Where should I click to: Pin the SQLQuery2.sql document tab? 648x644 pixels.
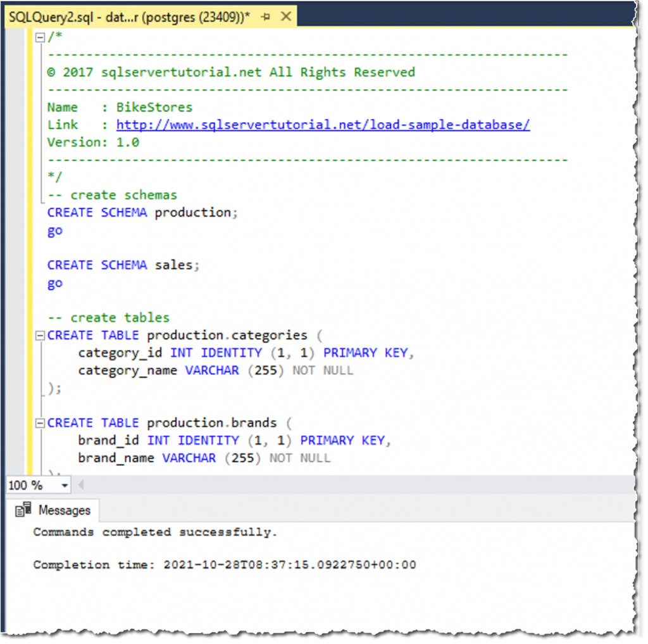(x=265, y=17)
